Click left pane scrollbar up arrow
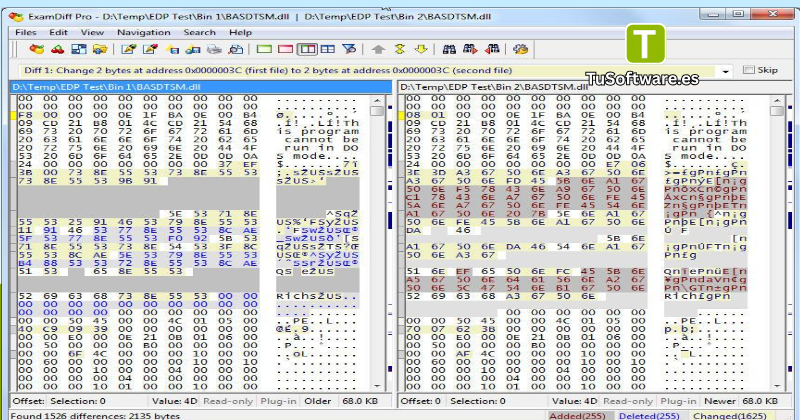 coord(378,101)
